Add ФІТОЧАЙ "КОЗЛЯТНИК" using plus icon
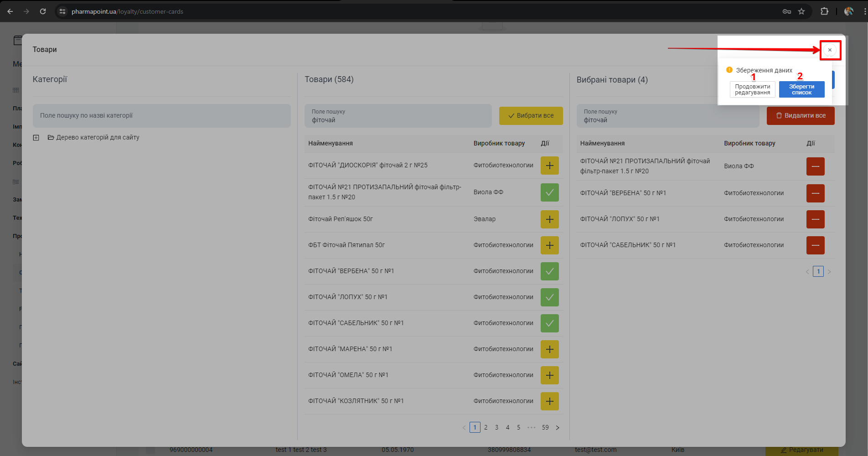 click(x=549, y=401)
